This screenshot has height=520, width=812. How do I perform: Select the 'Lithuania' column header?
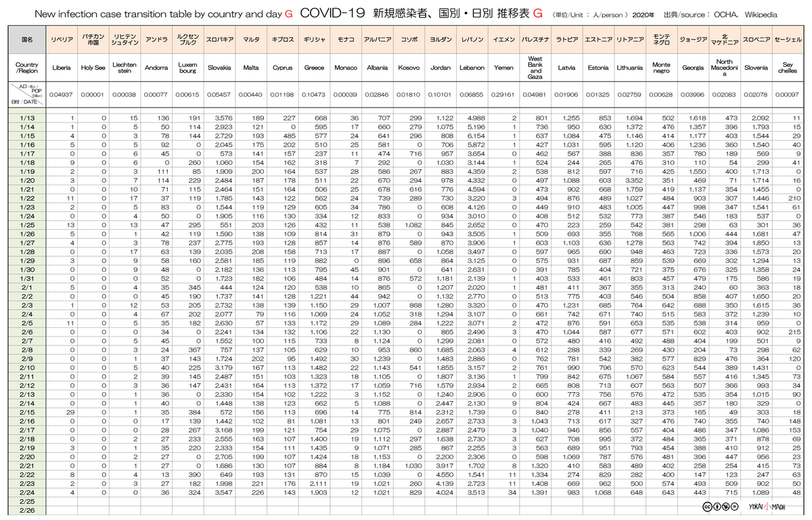pos(630,68)
